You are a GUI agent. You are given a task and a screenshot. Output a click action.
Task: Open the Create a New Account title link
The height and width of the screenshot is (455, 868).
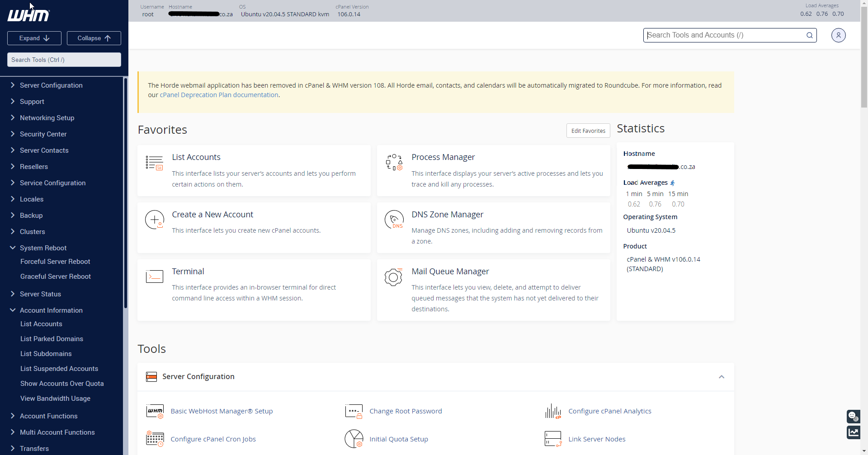tap(212, 215)
